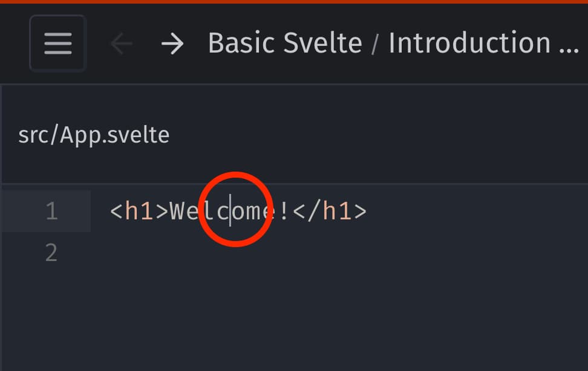Open the hamburger menu button
588x371 pixels.
[58, 44]
